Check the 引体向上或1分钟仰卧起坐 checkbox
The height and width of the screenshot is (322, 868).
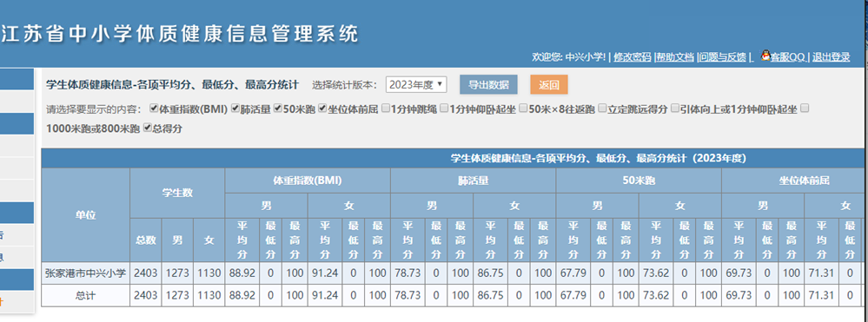pyautogui.click(x=675, y=108)
